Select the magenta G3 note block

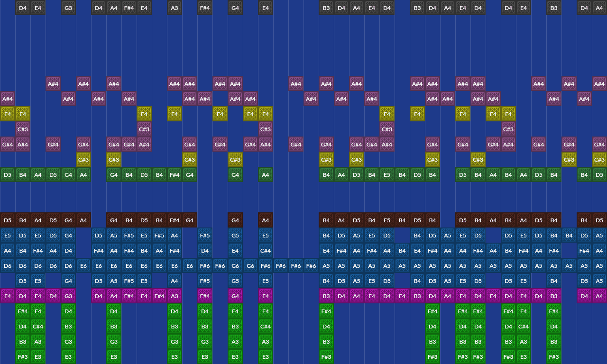(x=68, y=296)
